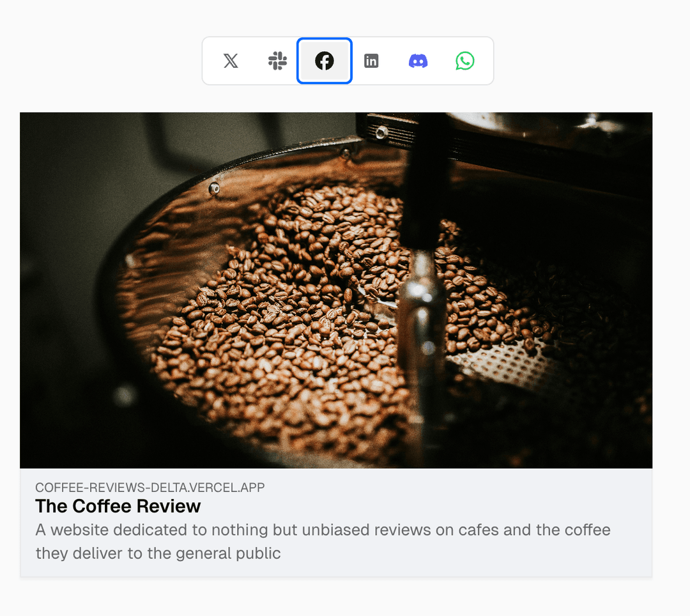
Task: Click the COFFEE-REVIEWS-DELTA.VERCEL.APP domain text
Action: point(150,488)
